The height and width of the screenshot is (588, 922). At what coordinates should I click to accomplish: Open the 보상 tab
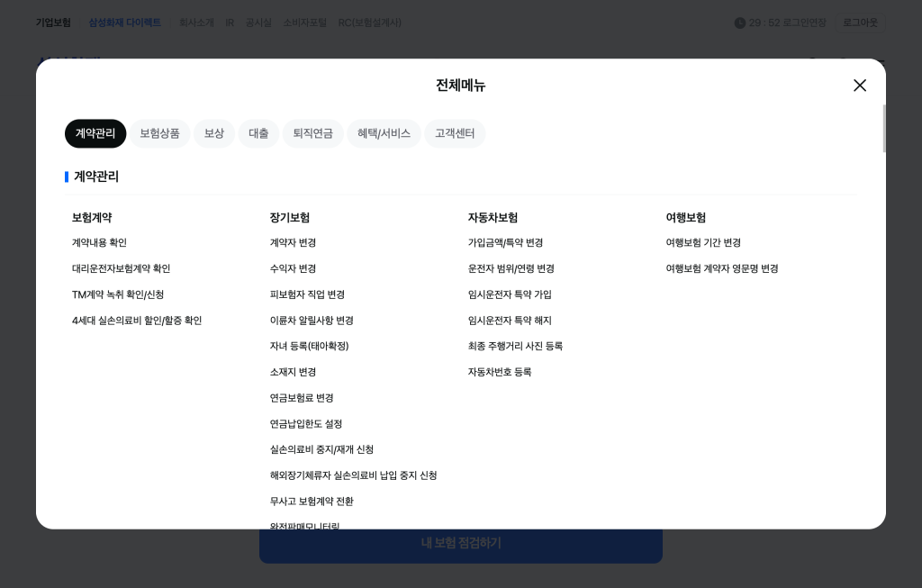point(213,133)
